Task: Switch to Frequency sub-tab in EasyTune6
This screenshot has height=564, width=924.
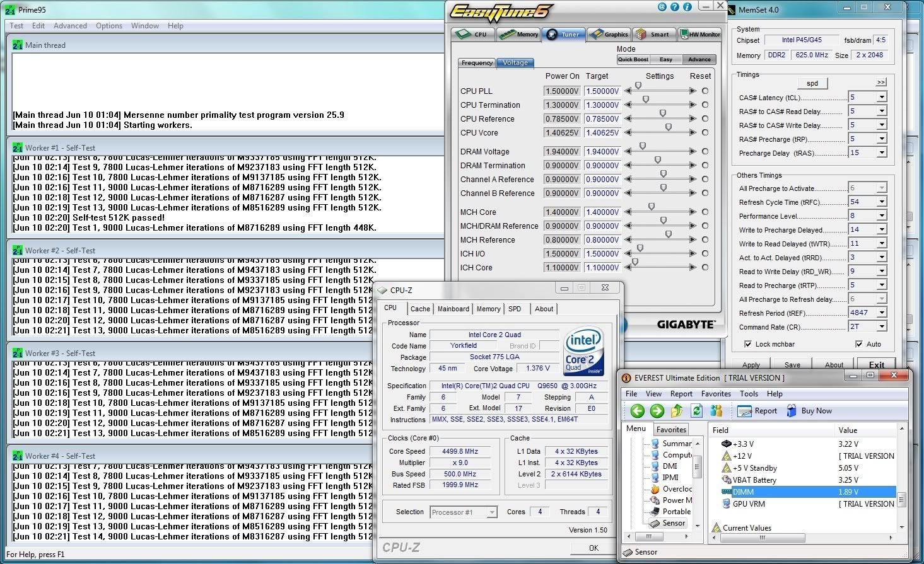Action: tap(477, 62)
